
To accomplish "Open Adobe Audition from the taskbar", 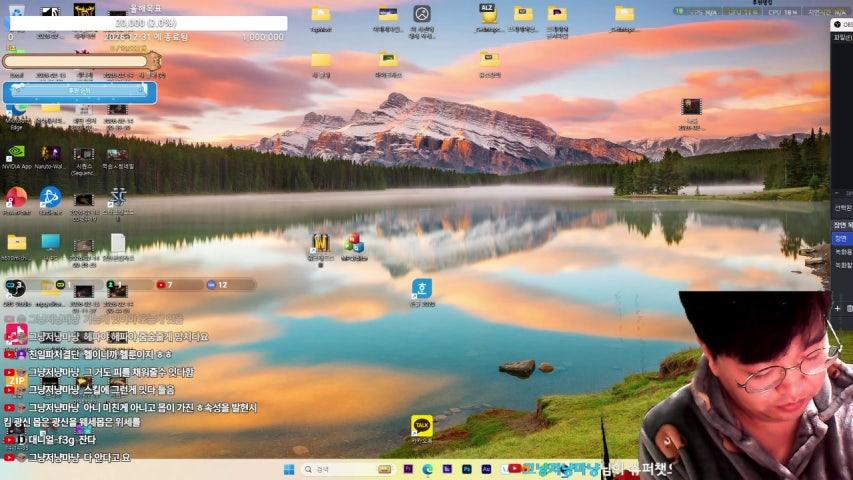I will tap(485, 469).
